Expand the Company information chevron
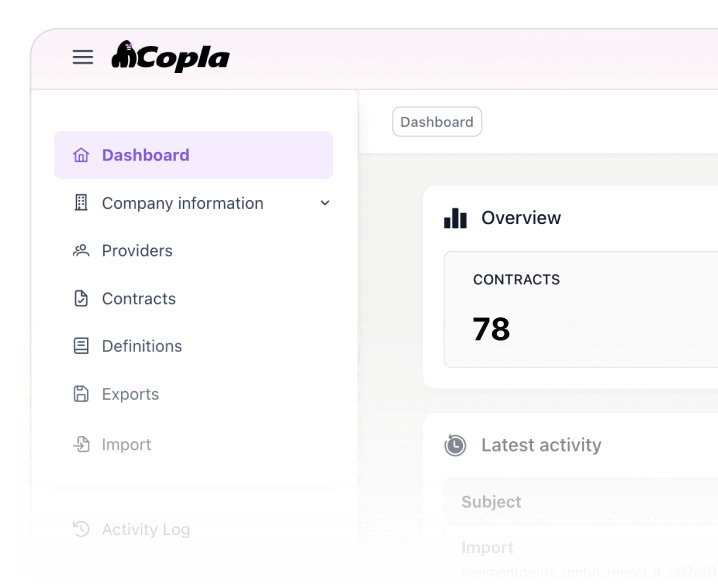This screenshot has width=718, height=586. pyautogui.click(x=324, y=203)
